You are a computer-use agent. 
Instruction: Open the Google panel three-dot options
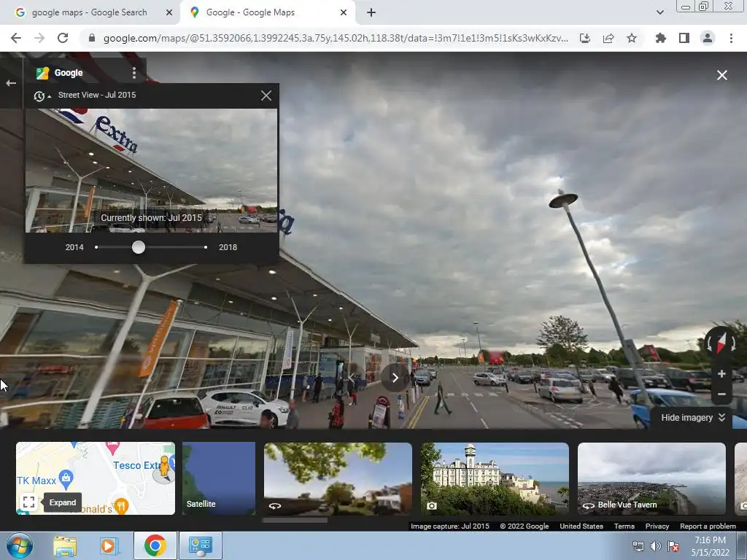pyautogui.click(x=134, y=73)
